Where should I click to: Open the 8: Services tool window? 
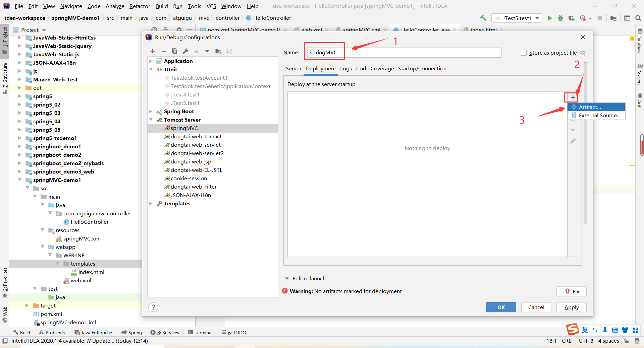click(165, 333)
